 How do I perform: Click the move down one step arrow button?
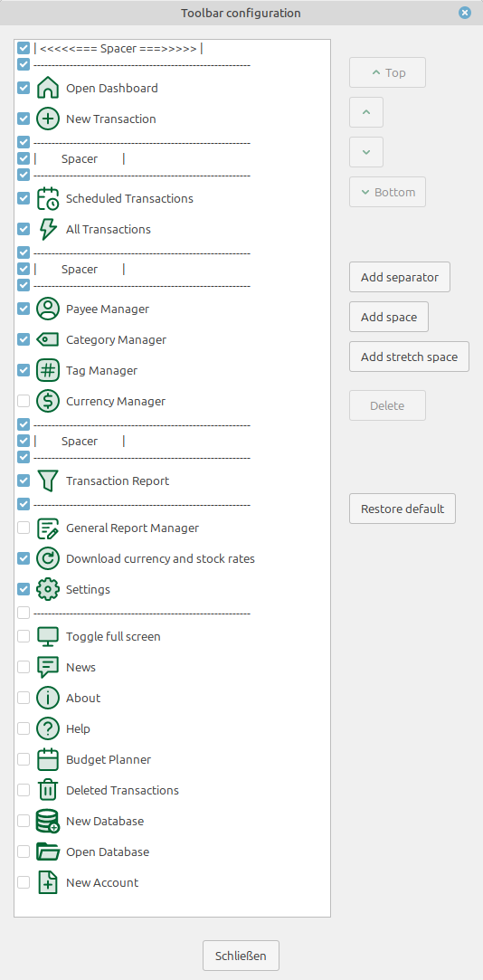[366, 152]
